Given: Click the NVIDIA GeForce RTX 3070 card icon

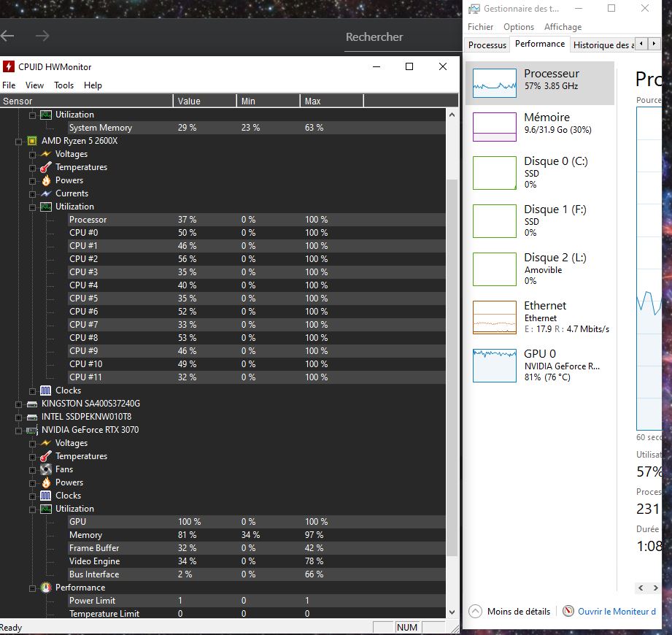Looking at the screenshot, I should point(32,430).
